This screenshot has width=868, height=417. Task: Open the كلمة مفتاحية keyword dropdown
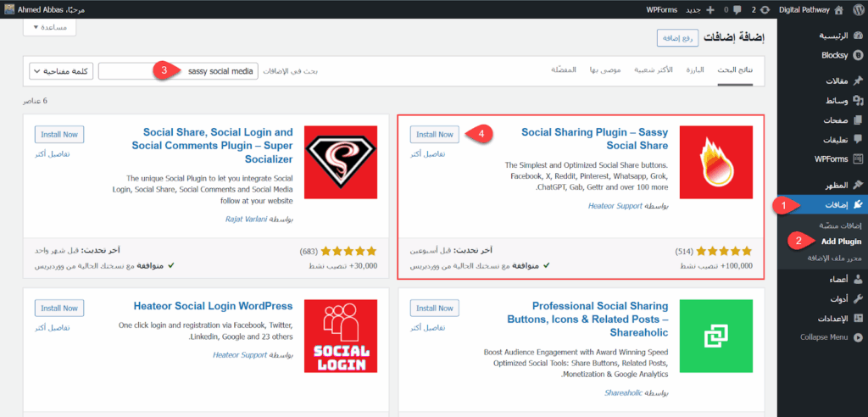pos(61,71)
